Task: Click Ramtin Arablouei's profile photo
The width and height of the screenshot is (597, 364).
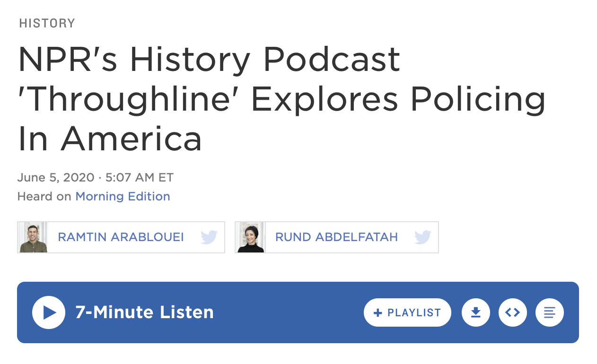Action: click(x=33, y=237)
